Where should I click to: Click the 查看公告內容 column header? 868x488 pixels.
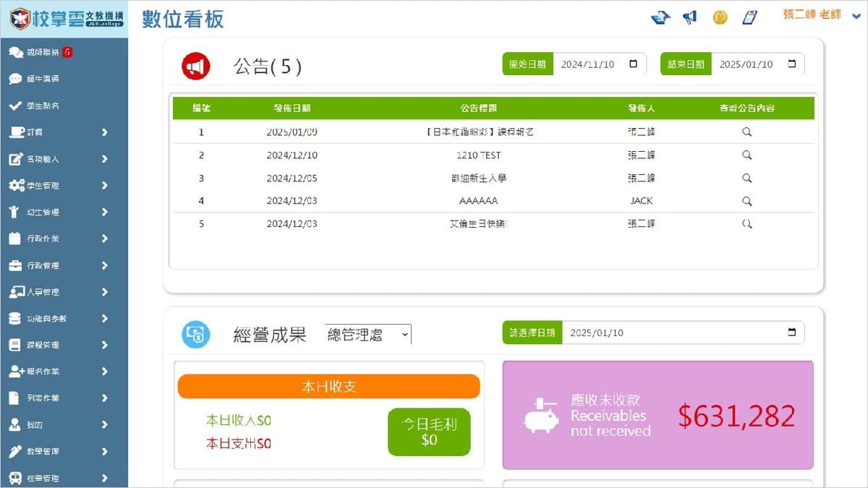click(747, 108)
